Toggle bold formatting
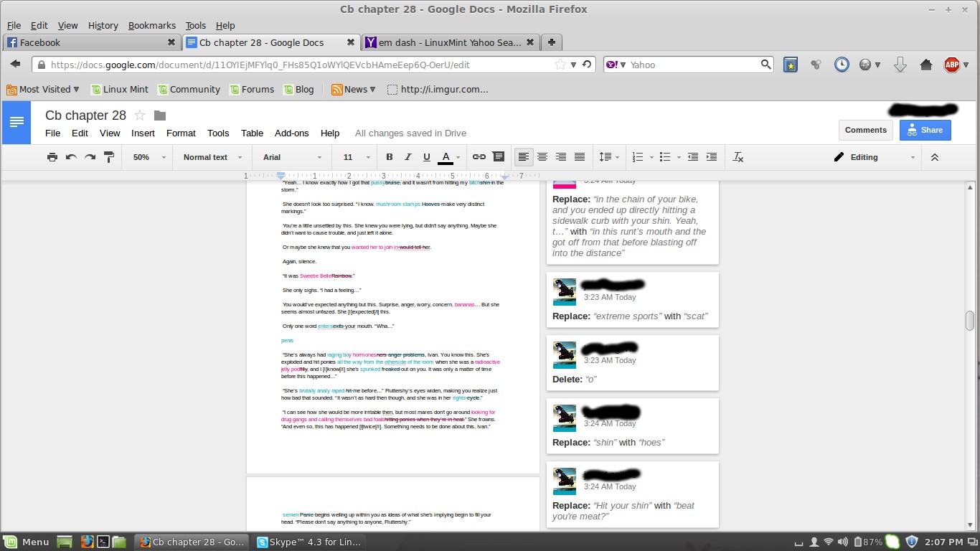Viewport: 980px width, 551px height. [390, 157]
